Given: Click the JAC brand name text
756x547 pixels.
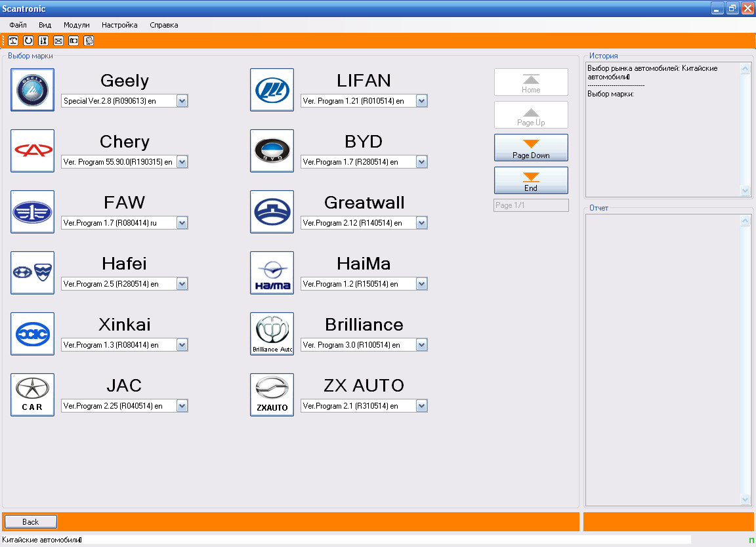Looking at the screenshot, I should (x=125, y=386).
